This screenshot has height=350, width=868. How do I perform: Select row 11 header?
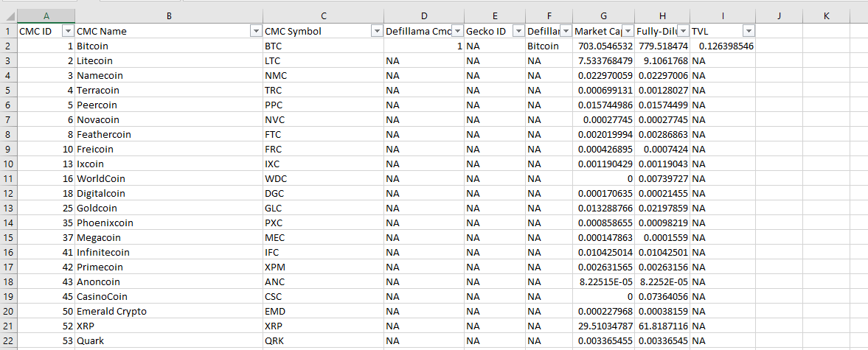tap(8, 179)
